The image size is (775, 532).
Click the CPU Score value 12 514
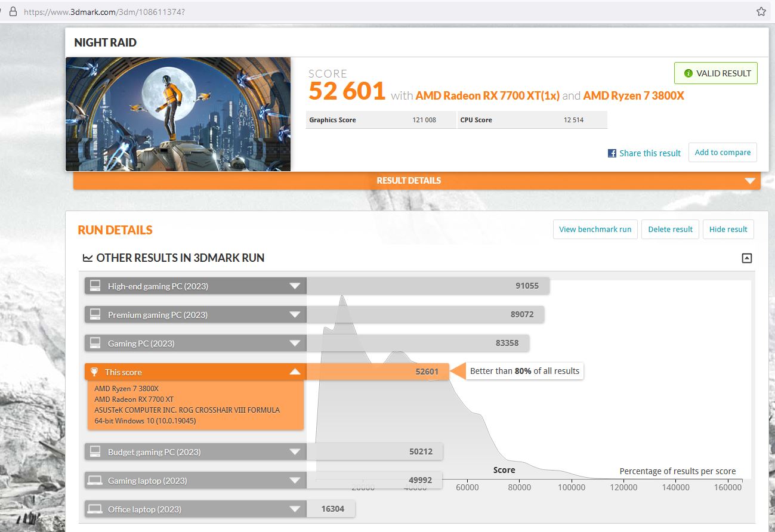pyautogui.click(x=573, y=120)
